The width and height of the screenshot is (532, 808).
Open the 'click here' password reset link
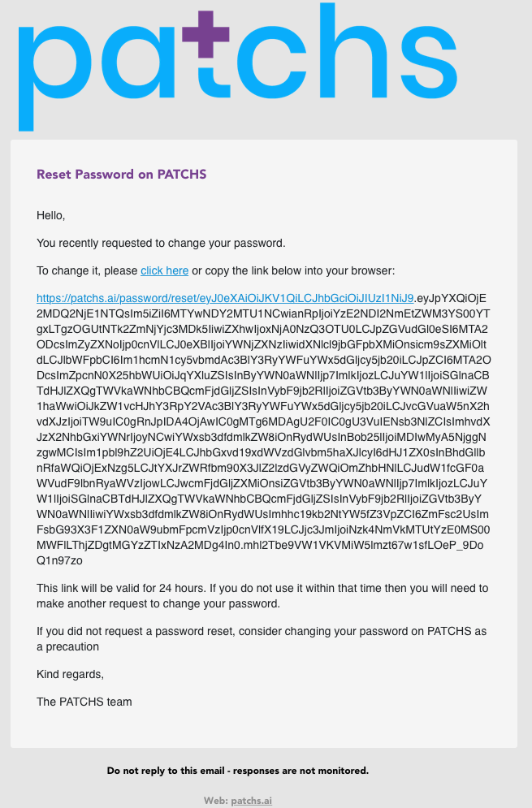click(x=164, y=270)
